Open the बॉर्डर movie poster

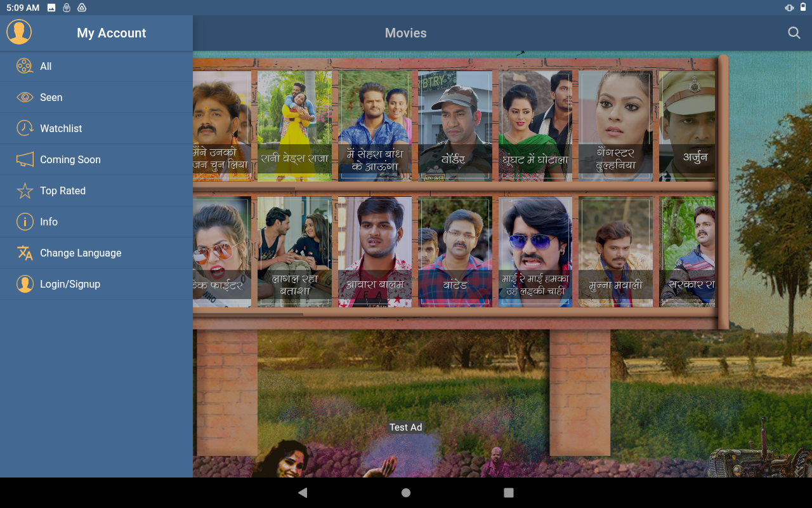click(455, 126)
